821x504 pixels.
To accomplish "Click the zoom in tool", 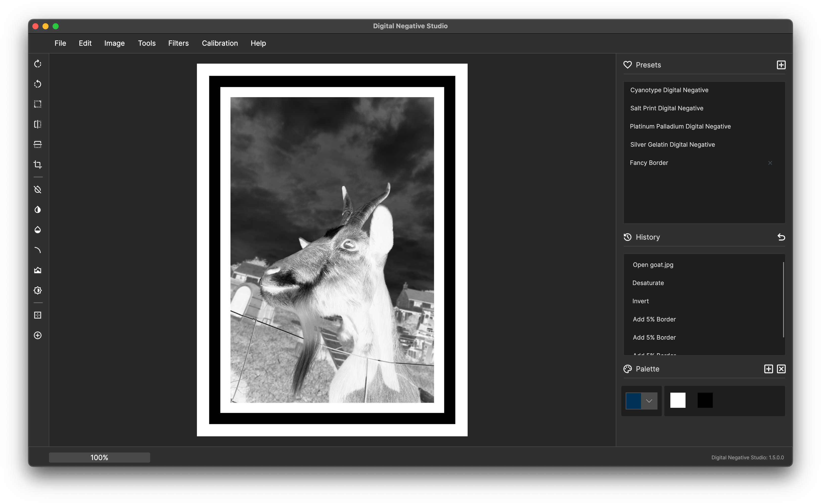I will click(38, 336).
